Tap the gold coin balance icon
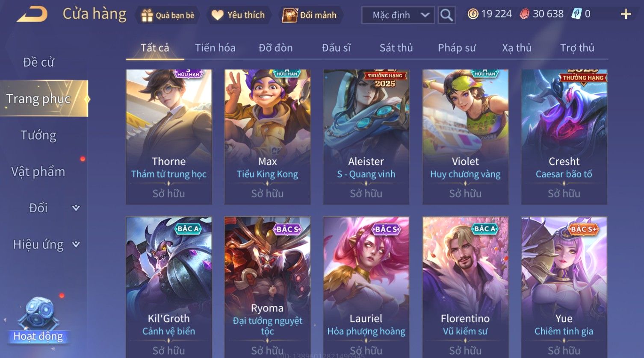This screenshot has width=644, height=358. pyautogui.click(x=473, y=14)
